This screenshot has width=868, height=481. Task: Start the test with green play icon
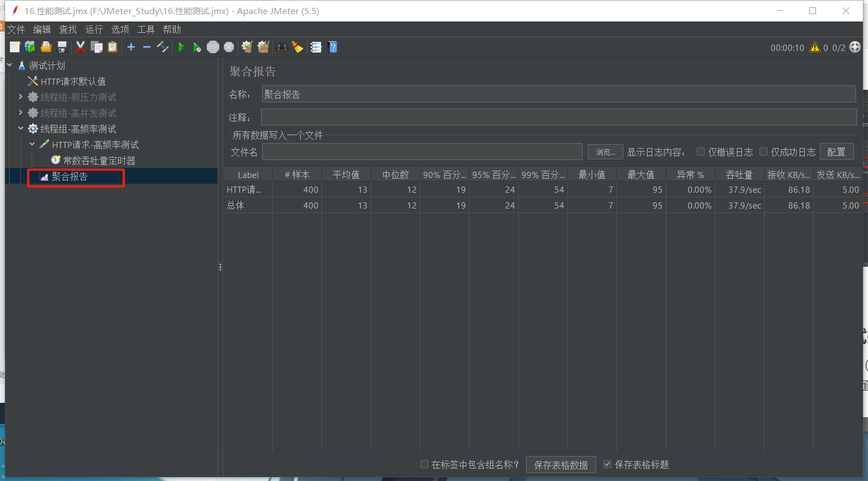(181, 47)
